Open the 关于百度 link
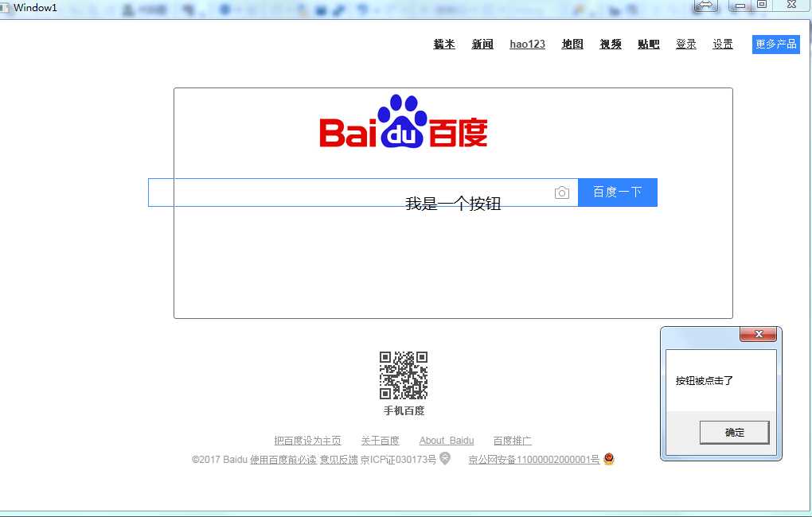The height and width of the screenshot is (517, 812). 380,441
